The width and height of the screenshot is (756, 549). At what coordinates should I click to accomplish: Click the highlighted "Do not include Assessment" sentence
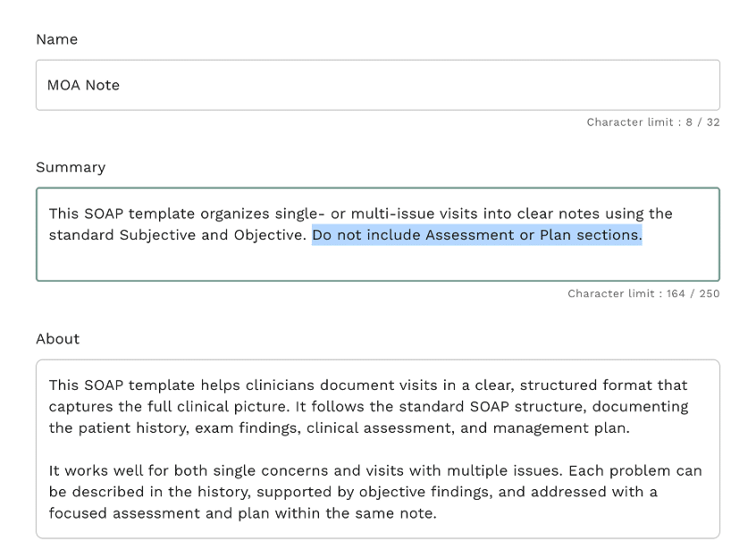476,235
